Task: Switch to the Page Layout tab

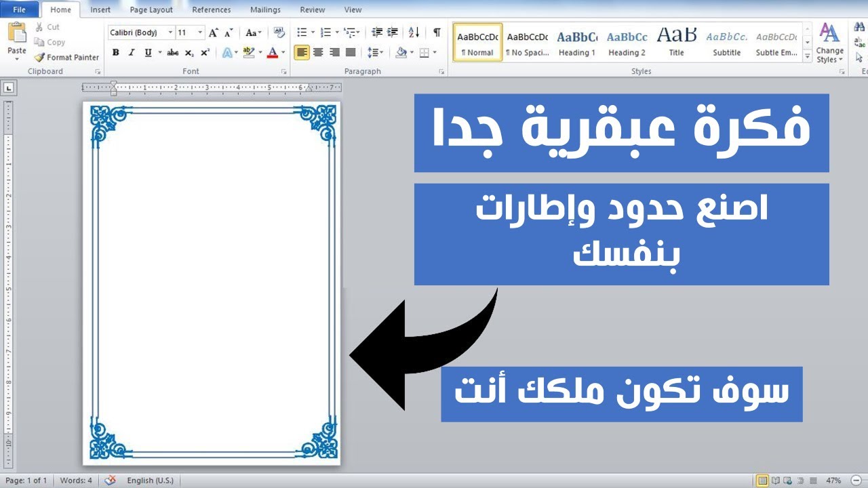Action: point(151,10)
